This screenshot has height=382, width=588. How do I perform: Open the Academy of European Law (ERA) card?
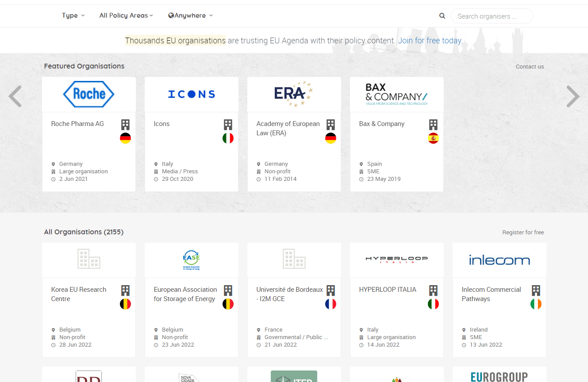tap(288, 128)
